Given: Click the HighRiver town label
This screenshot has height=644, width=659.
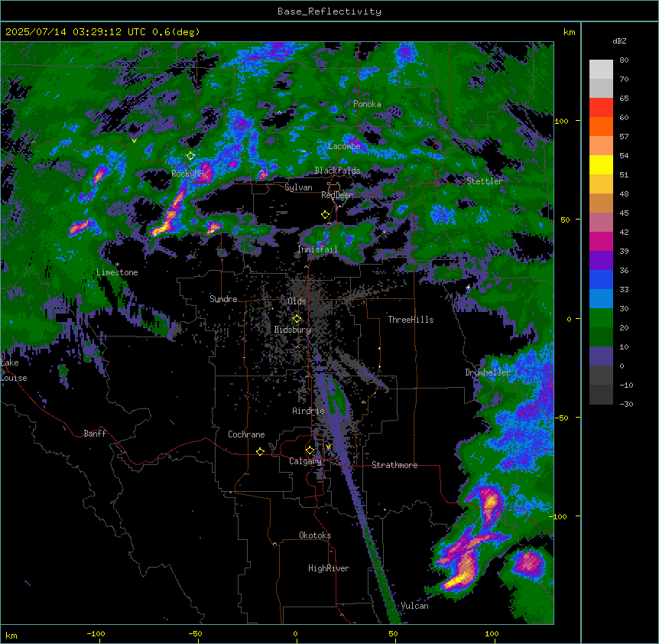Looking at the screenshot, I should click(329, 568).
